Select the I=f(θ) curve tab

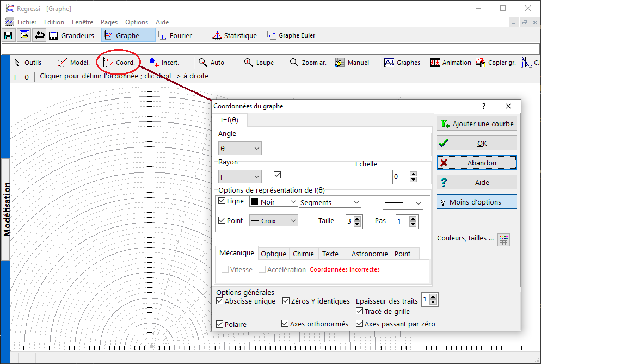230,120
